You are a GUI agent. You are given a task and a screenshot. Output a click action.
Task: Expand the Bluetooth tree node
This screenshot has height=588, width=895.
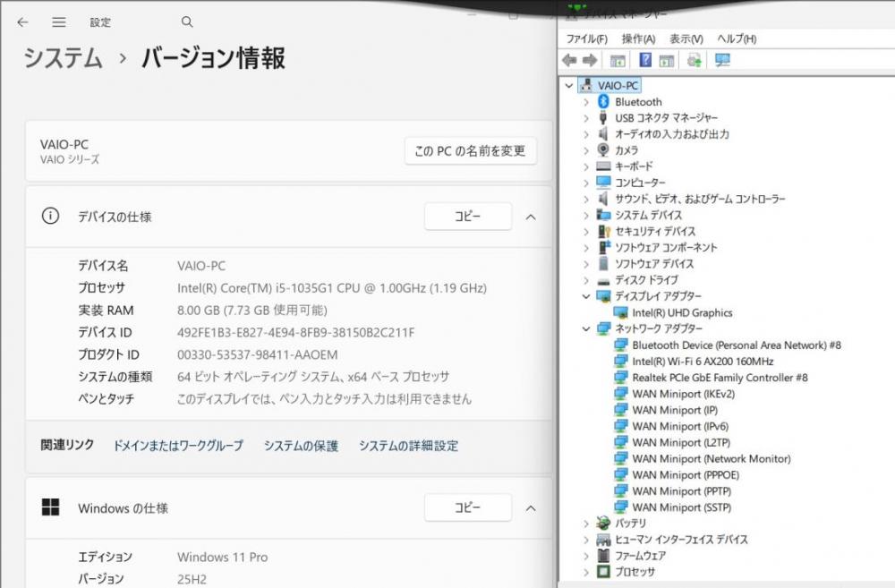585,102
